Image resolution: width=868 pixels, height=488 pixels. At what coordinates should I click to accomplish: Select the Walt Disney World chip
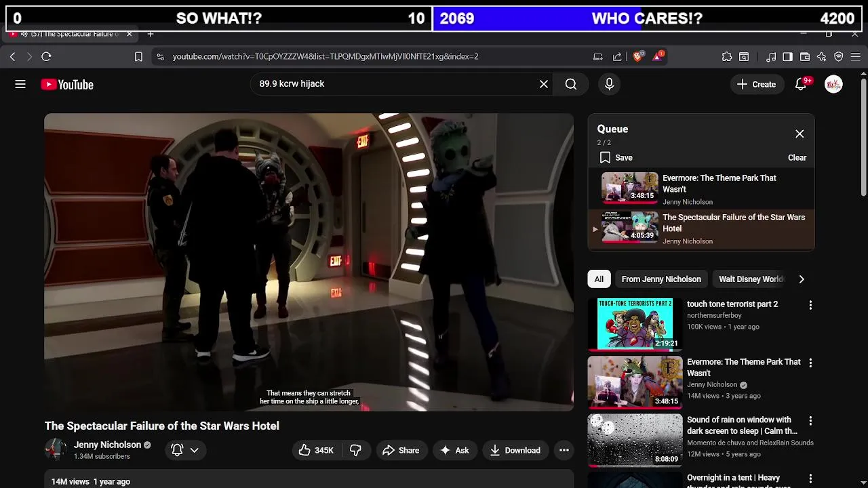(x=751, y=279)
